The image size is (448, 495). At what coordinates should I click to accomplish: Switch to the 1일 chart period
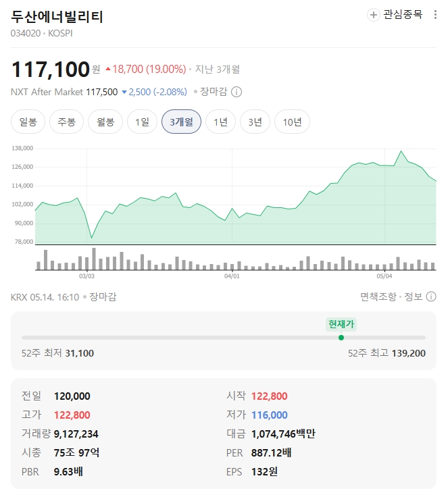pyautogui.click(x=142, y=122)
